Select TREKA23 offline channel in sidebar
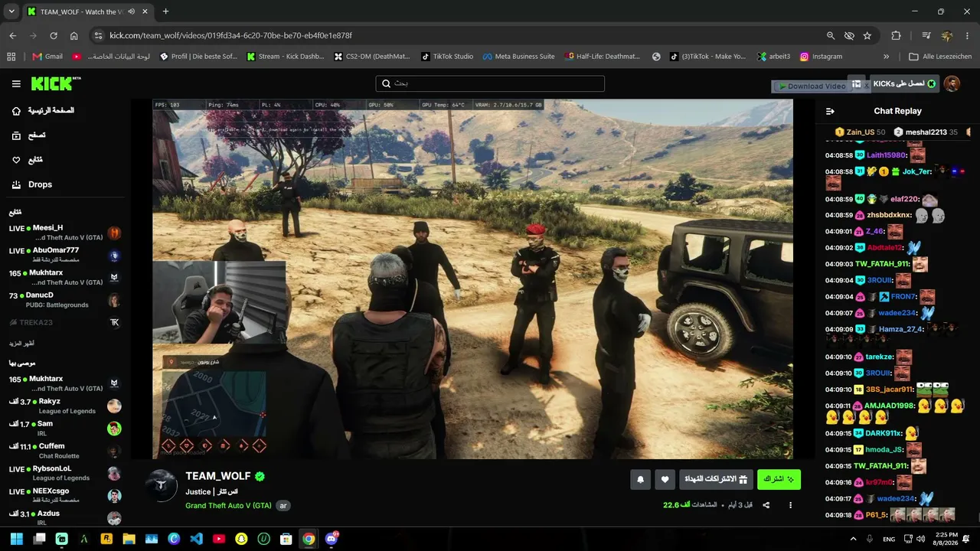The height and width of the screenshot is (551, 980). coord(65,322)
